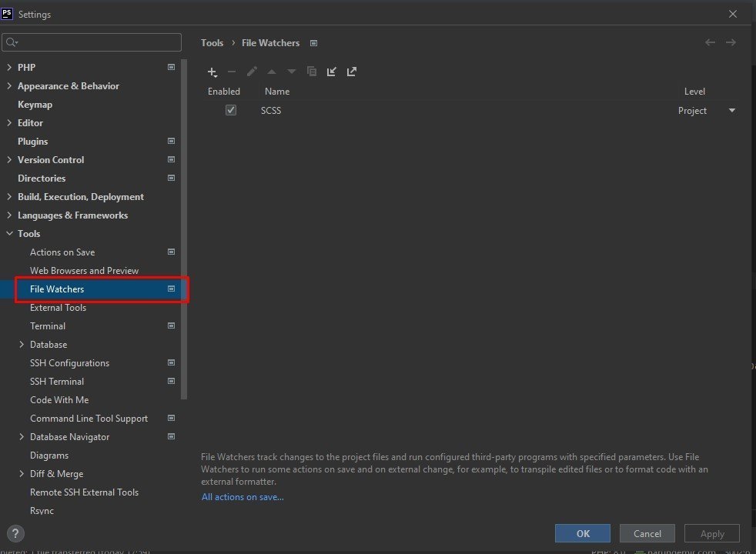Move the watcher down with the arrow icon
Image resolution: width=756 pixels, height=554 pixels.
[292, 72]
